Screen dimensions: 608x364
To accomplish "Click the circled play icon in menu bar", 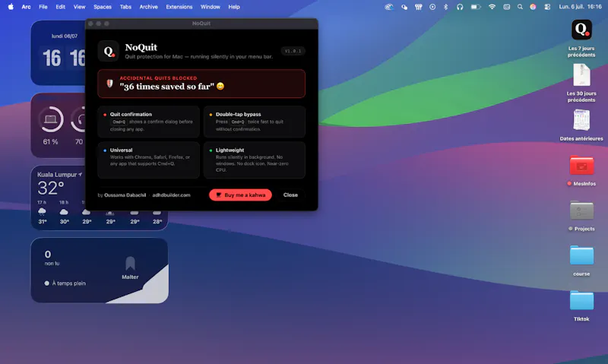I will (432, 7).
